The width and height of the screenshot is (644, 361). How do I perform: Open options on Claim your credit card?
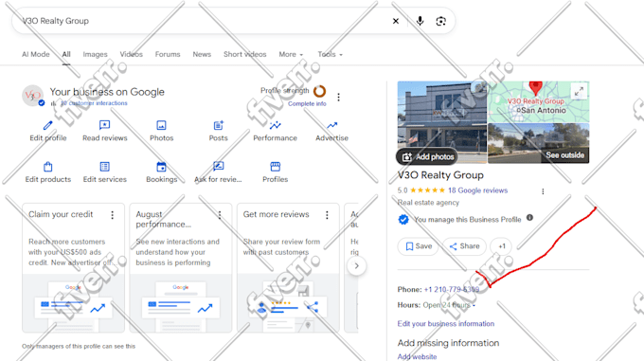pos(112,215)
